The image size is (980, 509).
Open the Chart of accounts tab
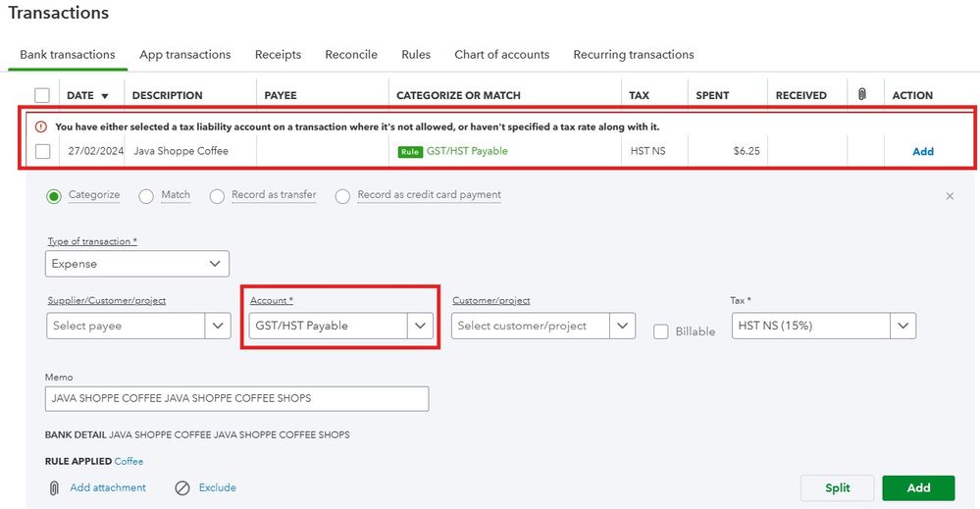[501, 55]
